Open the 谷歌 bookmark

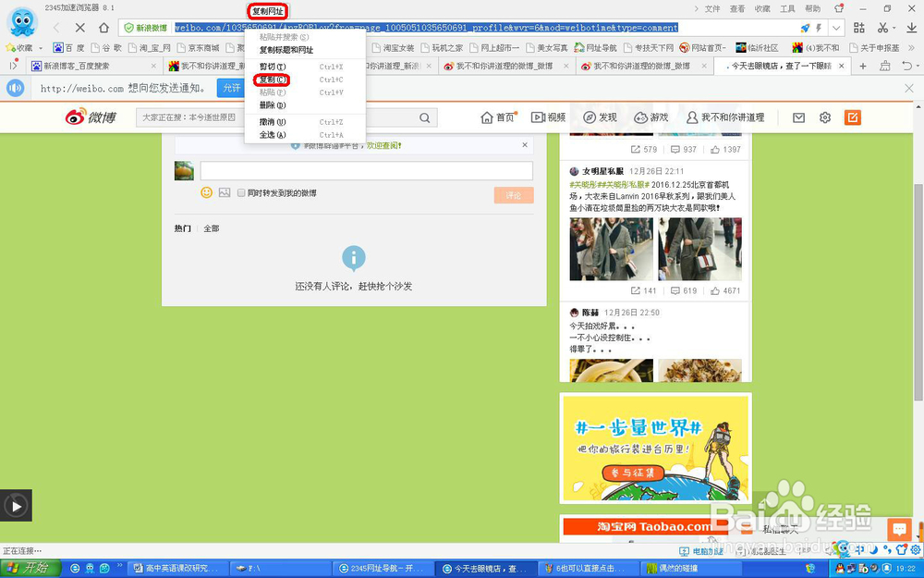106,48
